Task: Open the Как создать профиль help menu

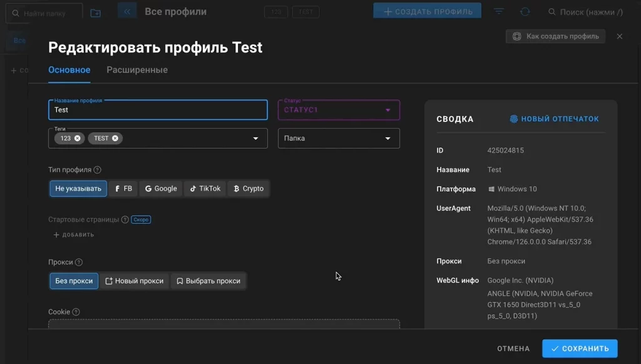Action: pyautogui.click(x=555, y=36)
